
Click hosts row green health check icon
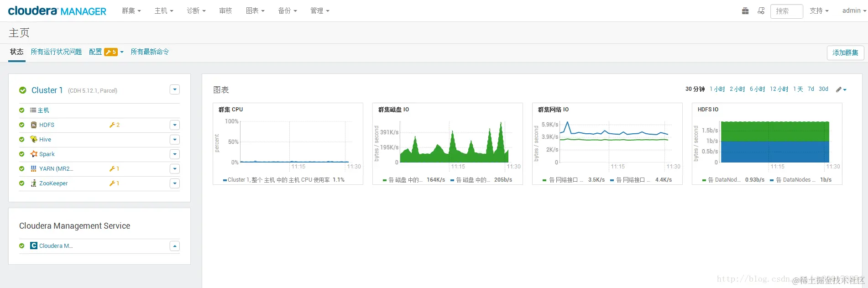[21, 110]
